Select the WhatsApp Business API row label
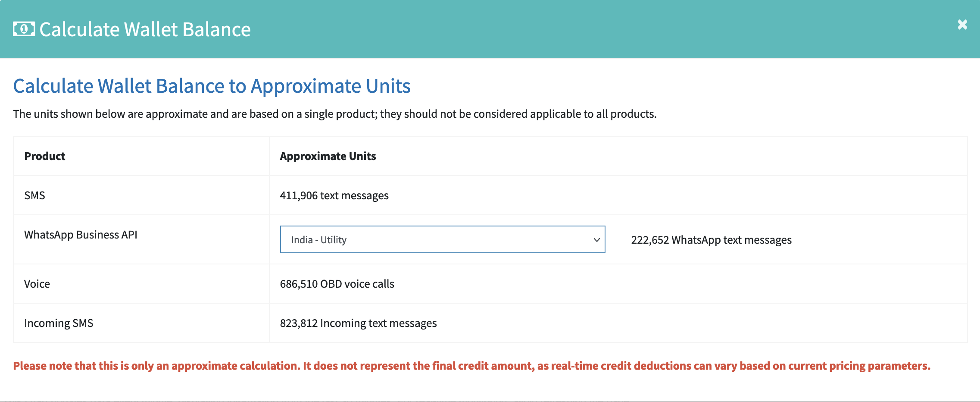Screen dimensions: 980x402 [x=81, y=235]
